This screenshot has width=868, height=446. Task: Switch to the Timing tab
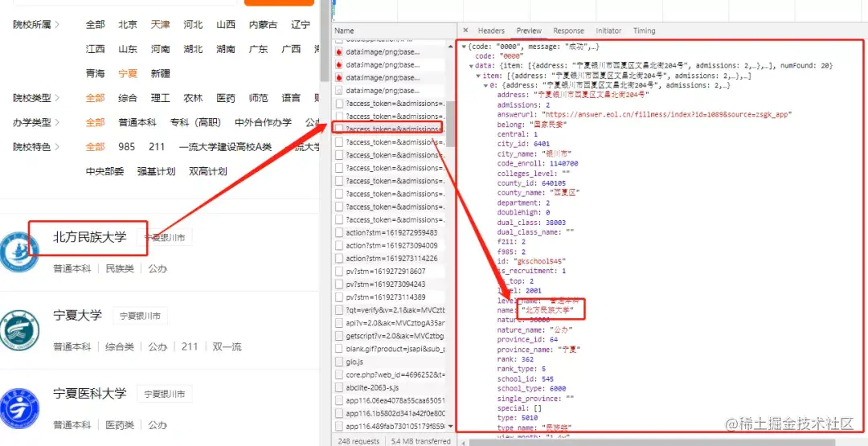645,31
